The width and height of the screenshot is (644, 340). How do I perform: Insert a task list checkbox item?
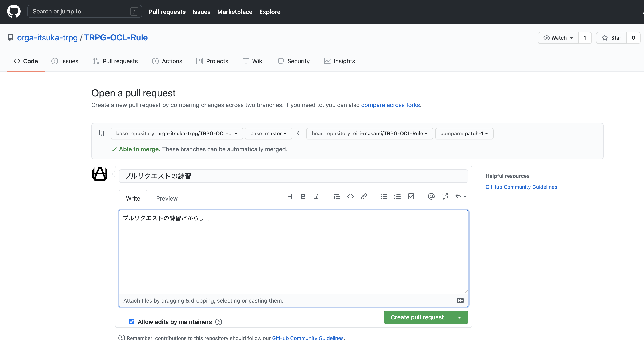[411, 197]
